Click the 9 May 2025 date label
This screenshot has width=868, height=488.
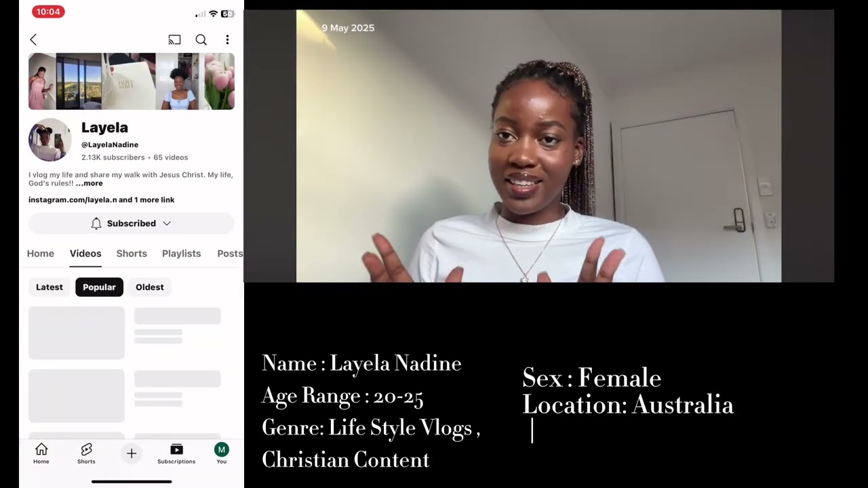[348, 28]
